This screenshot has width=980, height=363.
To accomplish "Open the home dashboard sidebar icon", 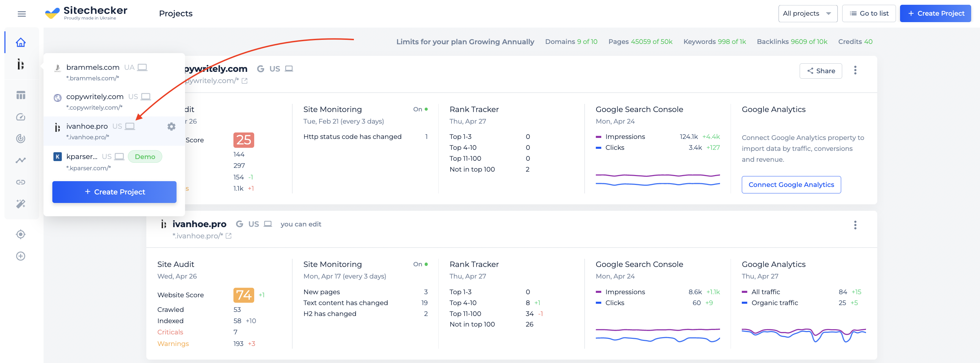I will click(21, 42).
